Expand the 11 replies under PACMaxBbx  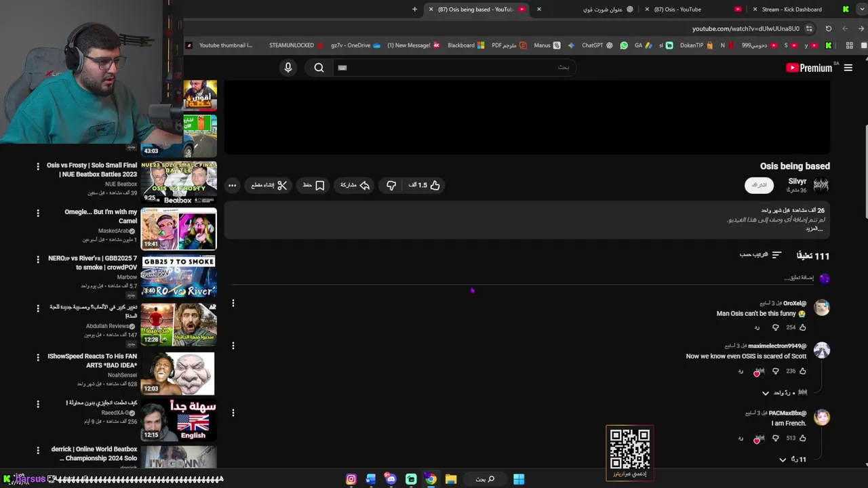tap(793, 460)
